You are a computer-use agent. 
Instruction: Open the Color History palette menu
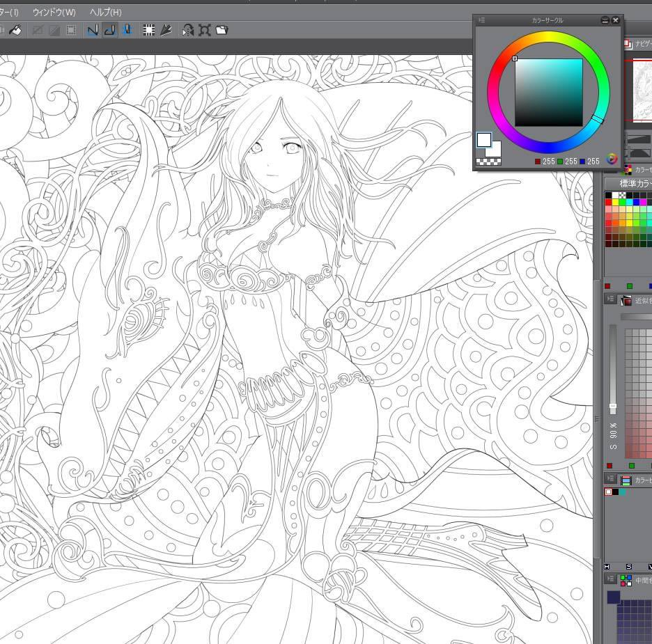(x=610, y=478)
